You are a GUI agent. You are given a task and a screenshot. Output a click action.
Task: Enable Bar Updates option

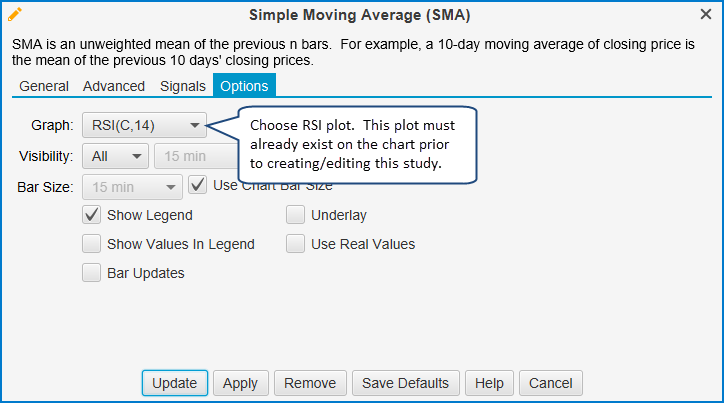92,272
